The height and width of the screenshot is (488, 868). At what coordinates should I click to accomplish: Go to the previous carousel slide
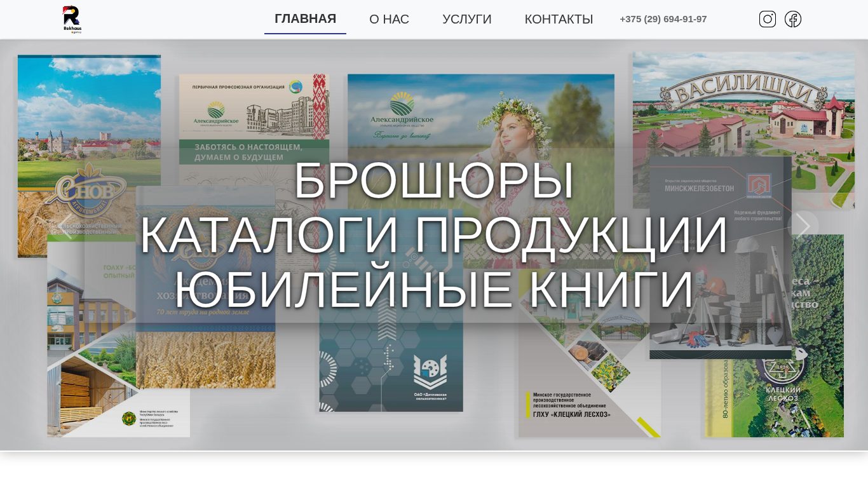pos(65,226)
